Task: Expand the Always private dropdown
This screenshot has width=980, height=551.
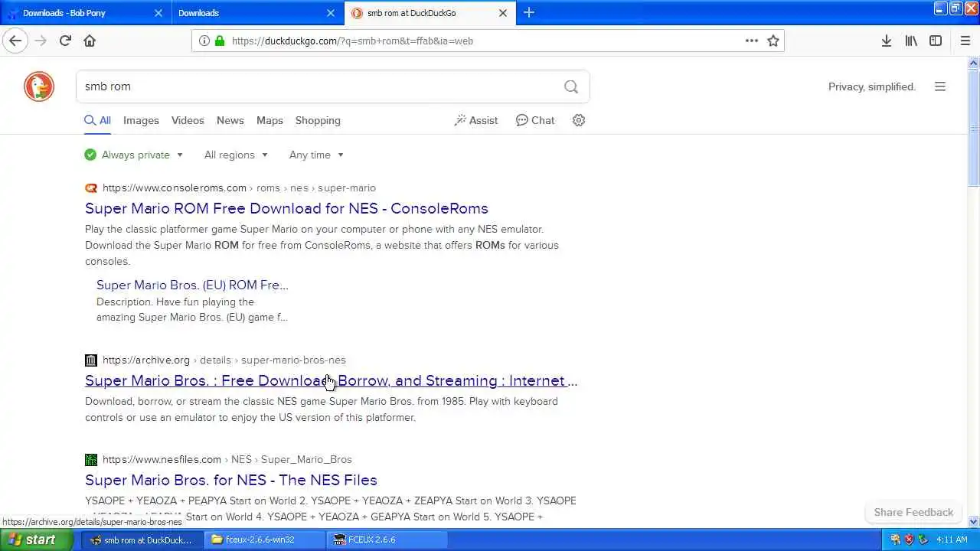Action: [x=135, y=155]
